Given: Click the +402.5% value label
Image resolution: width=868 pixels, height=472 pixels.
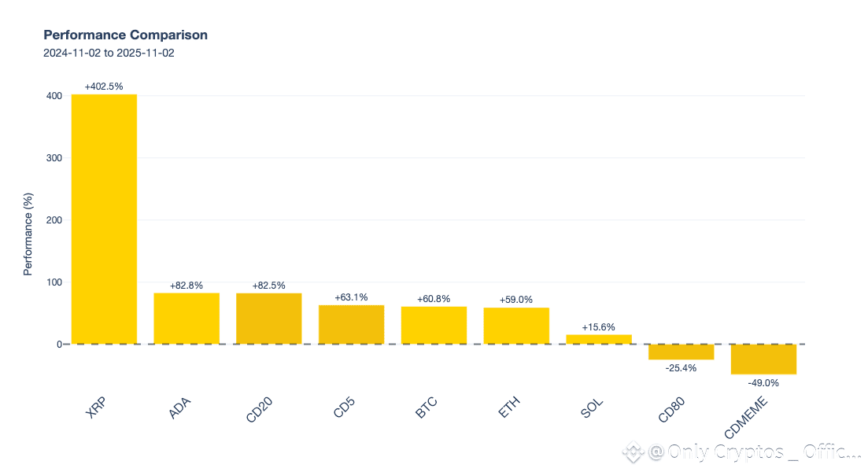Looking at the screenshot, I should click(x=104, y=87).
